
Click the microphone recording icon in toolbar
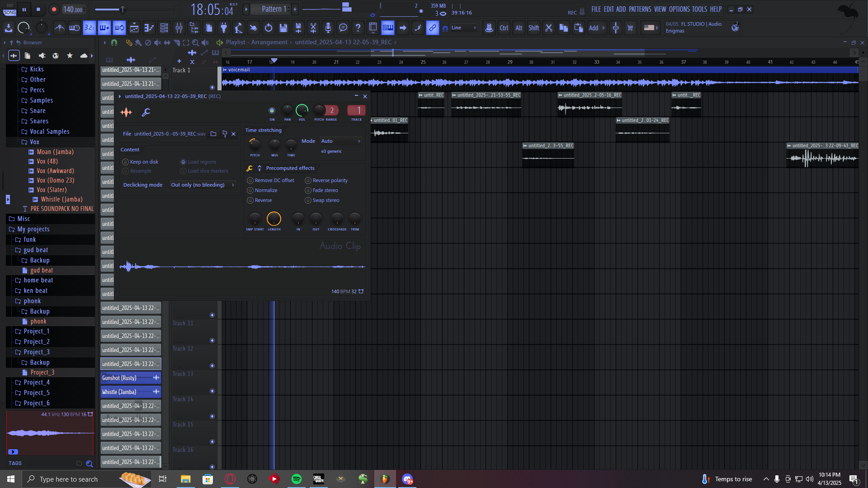point(328,28)
